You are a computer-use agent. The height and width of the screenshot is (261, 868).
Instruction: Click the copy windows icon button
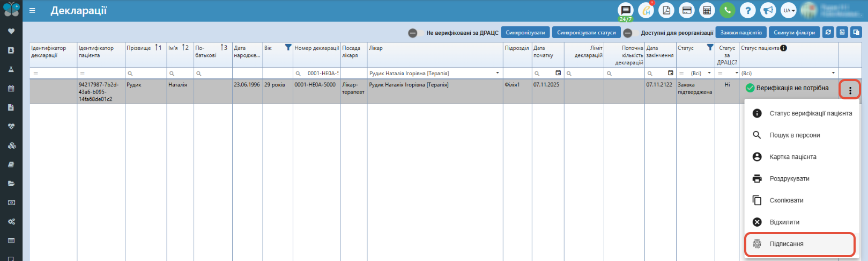pos(856,33)
